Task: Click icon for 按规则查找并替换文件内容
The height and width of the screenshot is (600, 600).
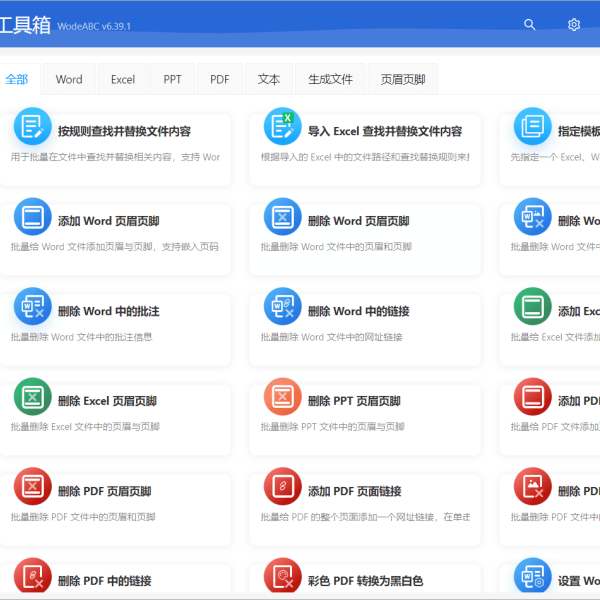Action: [33, 126]
